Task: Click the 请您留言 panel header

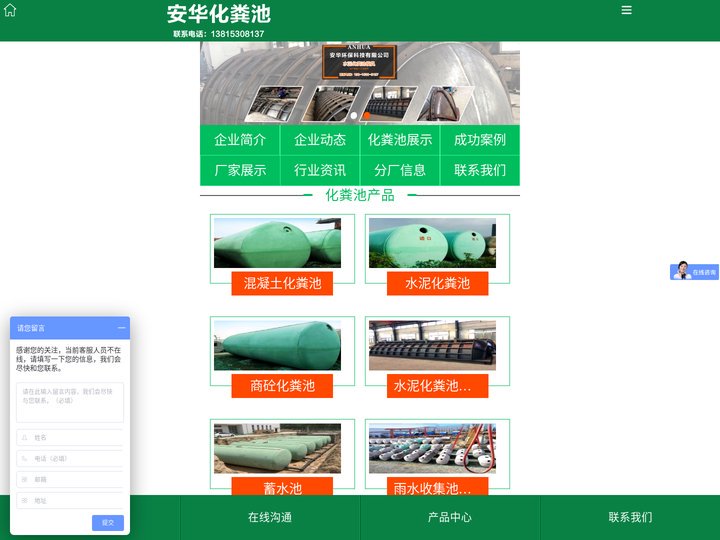Action: [x=70, y=328]
